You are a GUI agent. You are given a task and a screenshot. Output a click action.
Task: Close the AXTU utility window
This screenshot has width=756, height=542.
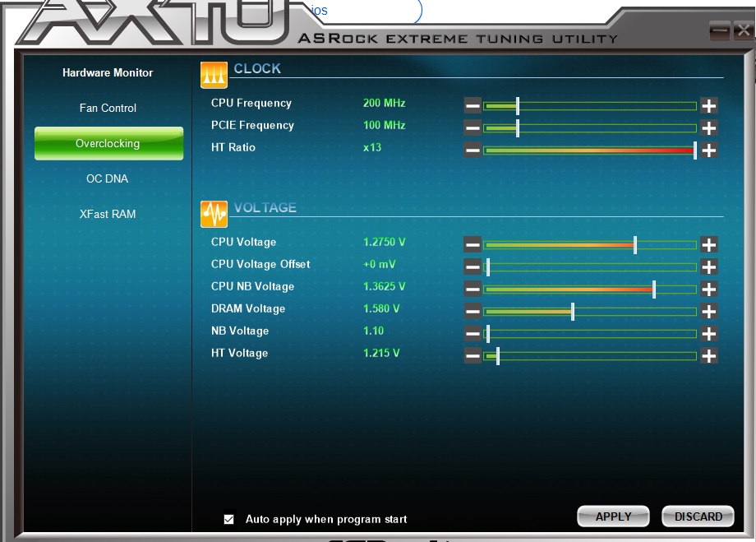[743, 30]
